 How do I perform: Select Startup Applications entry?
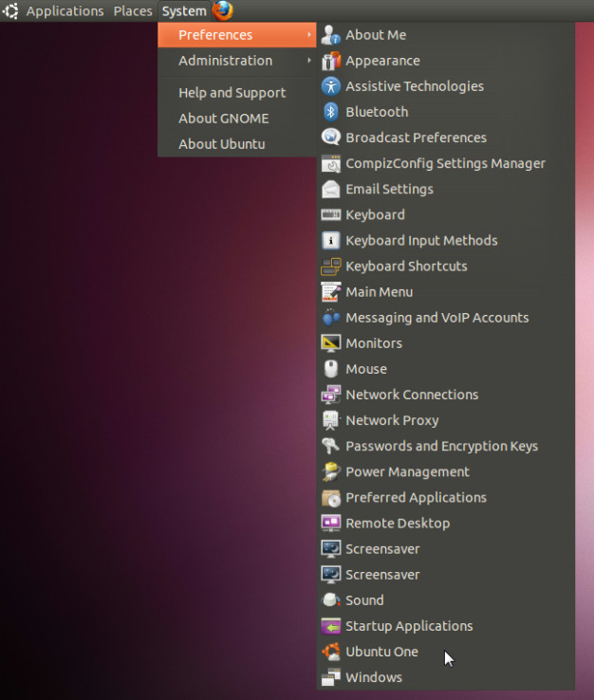coord(446,626)
